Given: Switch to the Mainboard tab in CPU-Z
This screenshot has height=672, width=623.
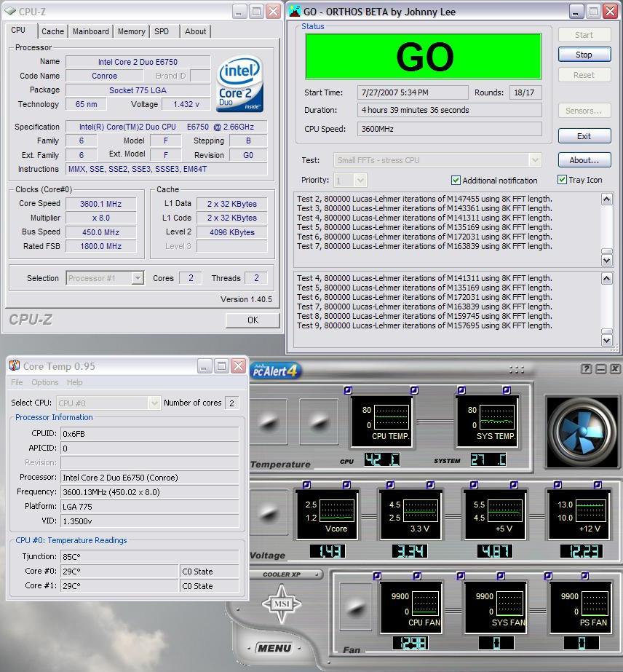Looking at the screenshot, I should coord(91,31).
